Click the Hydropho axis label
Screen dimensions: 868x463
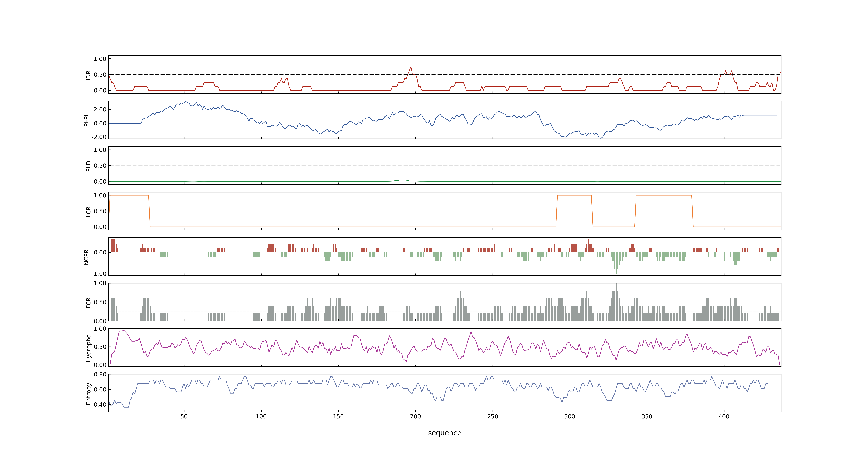(88, 348)
